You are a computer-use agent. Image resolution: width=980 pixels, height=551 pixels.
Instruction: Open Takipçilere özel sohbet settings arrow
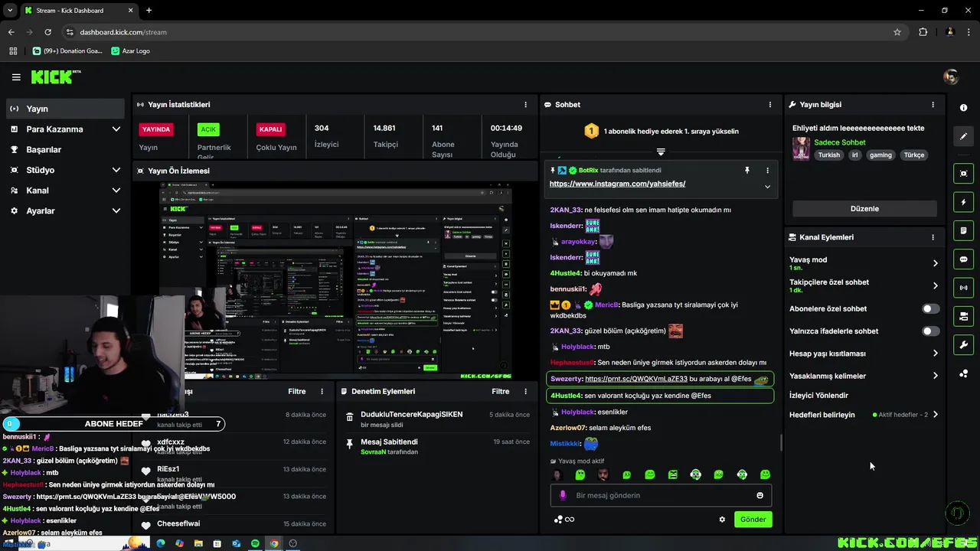[935, 285]
